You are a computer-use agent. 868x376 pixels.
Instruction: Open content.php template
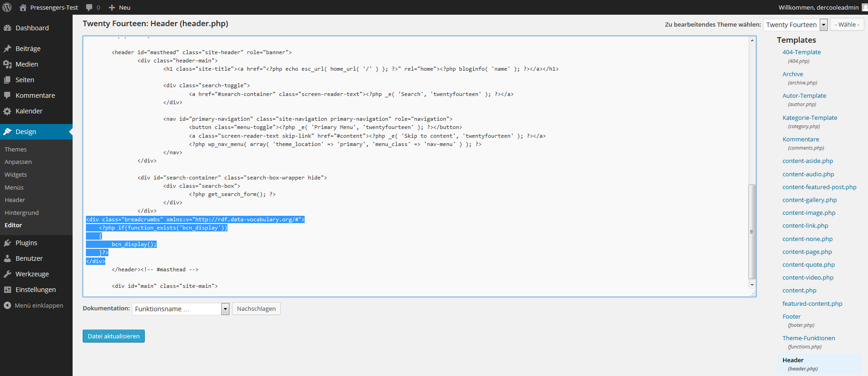[800, 291]
